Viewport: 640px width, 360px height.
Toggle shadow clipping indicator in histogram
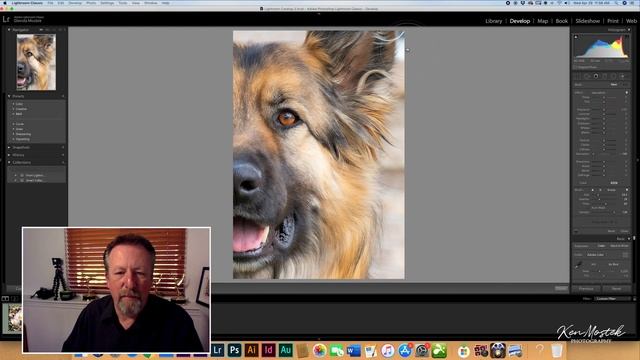(576, 37)
